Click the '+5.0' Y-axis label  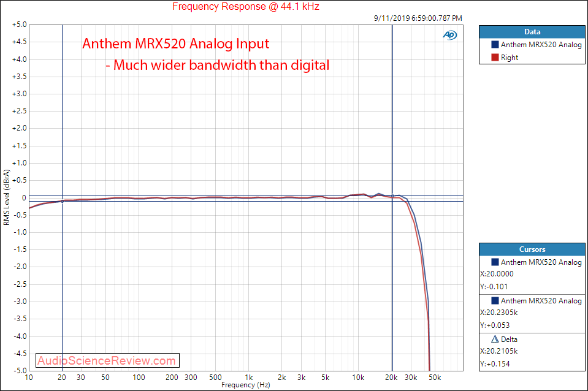pos(20,25)
